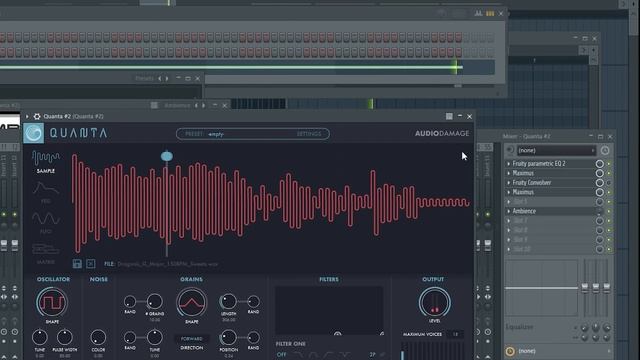
Task: Click the mixer input latency clock icon
Action: 605,150
